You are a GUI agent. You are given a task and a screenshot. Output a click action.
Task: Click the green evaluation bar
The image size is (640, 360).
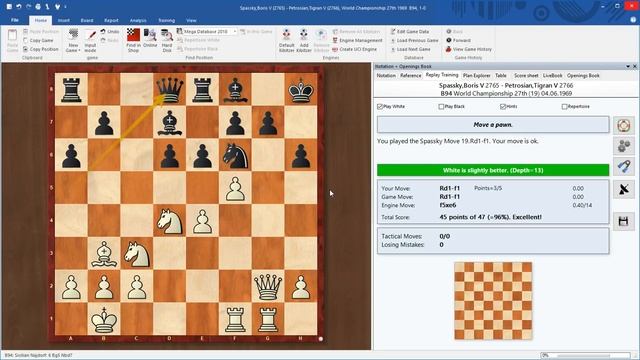[493, 170]
